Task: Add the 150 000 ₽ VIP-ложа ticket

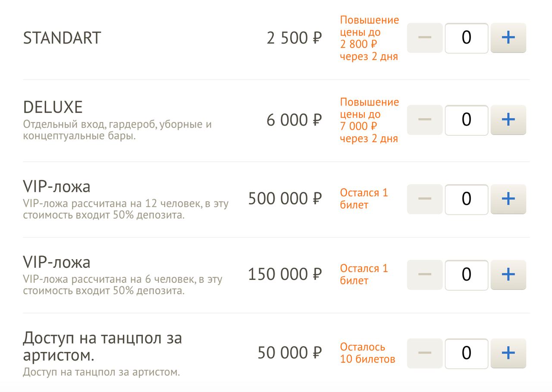Action: [x=508, y=275]
